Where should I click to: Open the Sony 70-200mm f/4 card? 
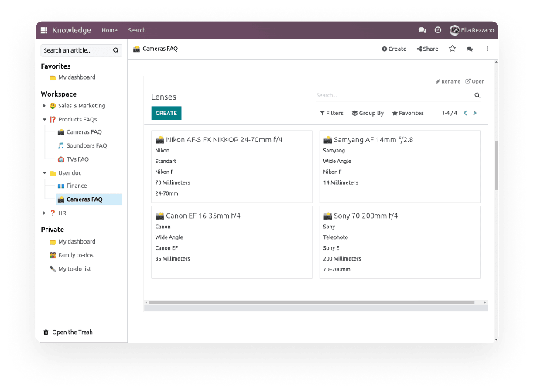(400, 242)
